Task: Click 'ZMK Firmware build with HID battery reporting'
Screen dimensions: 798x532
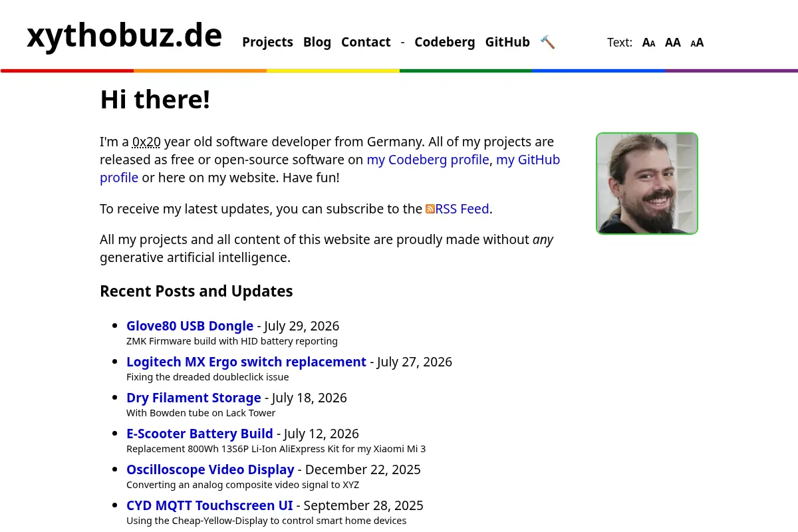Action: coord(232,341)
